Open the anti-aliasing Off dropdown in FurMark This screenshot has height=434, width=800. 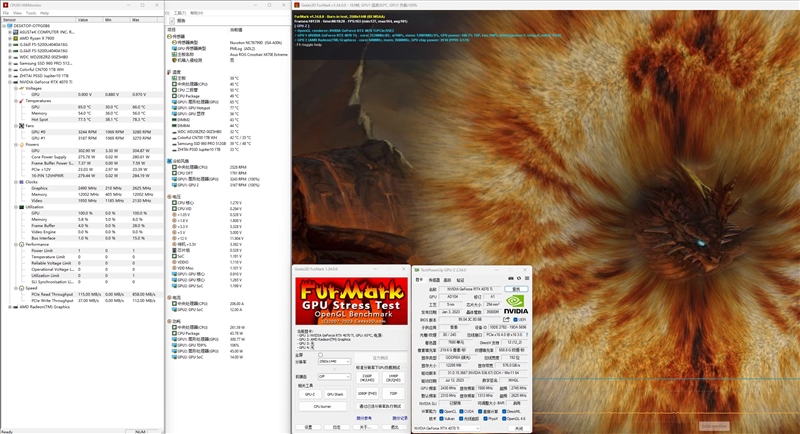[334, 376]
